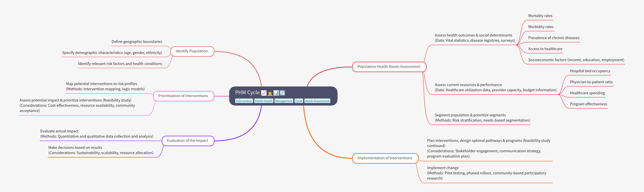Image resolution: width=644 pixels, height=192 pixels.
Task: Select the PHM Cycle central node title
Action: click(x=247, y=92)
